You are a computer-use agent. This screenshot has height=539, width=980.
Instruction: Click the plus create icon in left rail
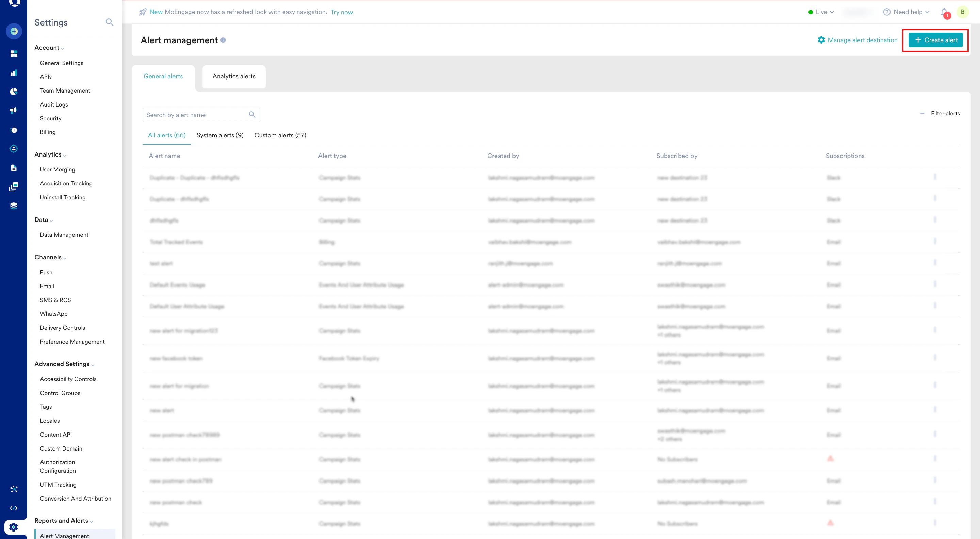(x=14, y=31)
